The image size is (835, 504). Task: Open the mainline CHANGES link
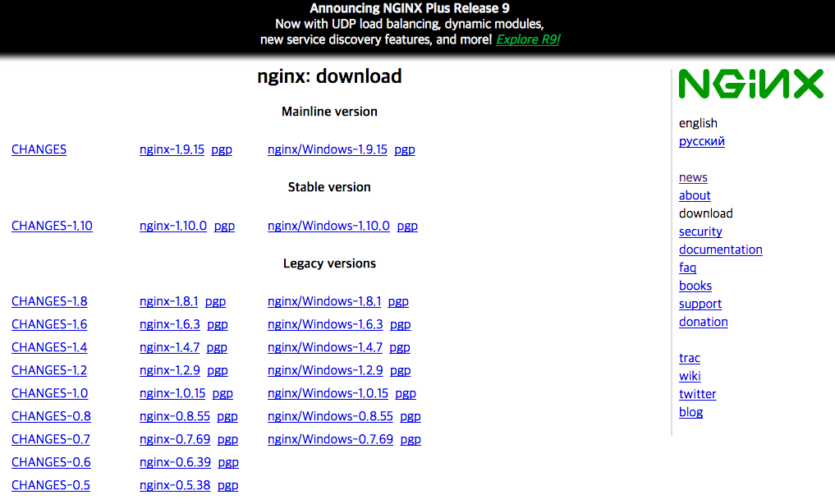pos(39,149)
